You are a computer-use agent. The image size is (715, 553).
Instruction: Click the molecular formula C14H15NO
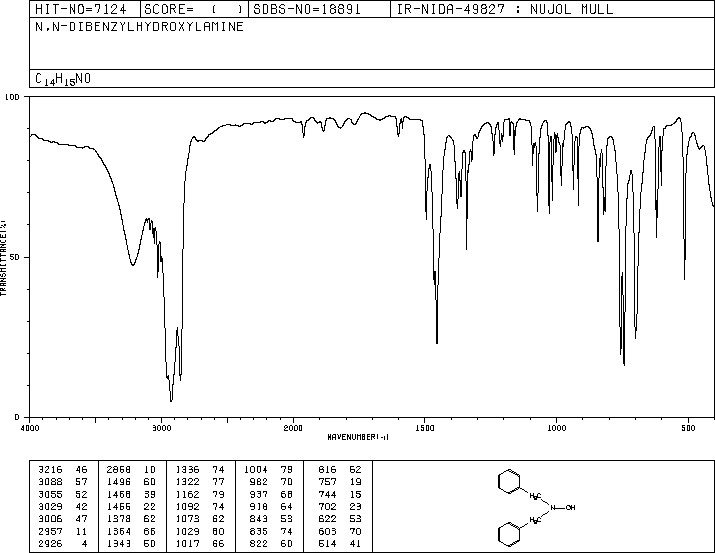tap(63, 79)
